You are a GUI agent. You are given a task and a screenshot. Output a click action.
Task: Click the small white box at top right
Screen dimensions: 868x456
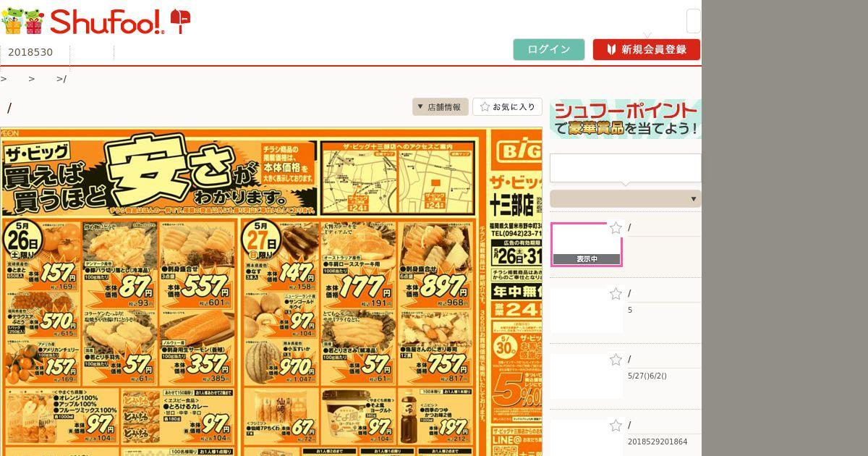tap(693, 21)
